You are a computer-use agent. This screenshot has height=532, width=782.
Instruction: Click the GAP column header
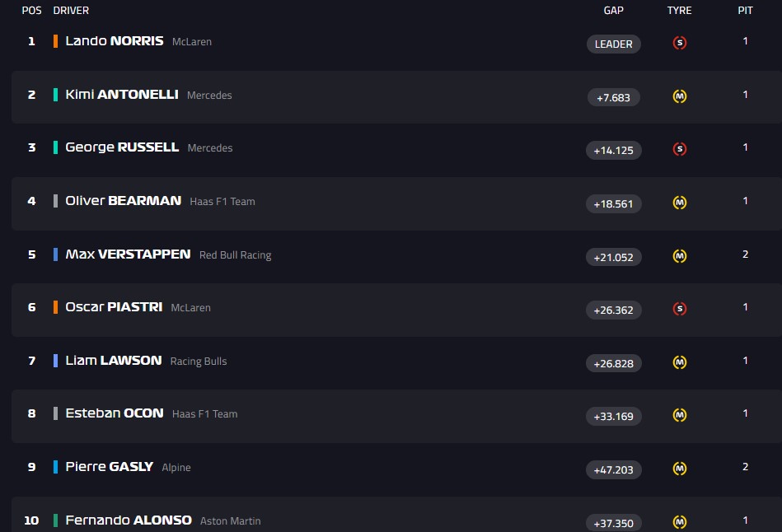(614, 11)
